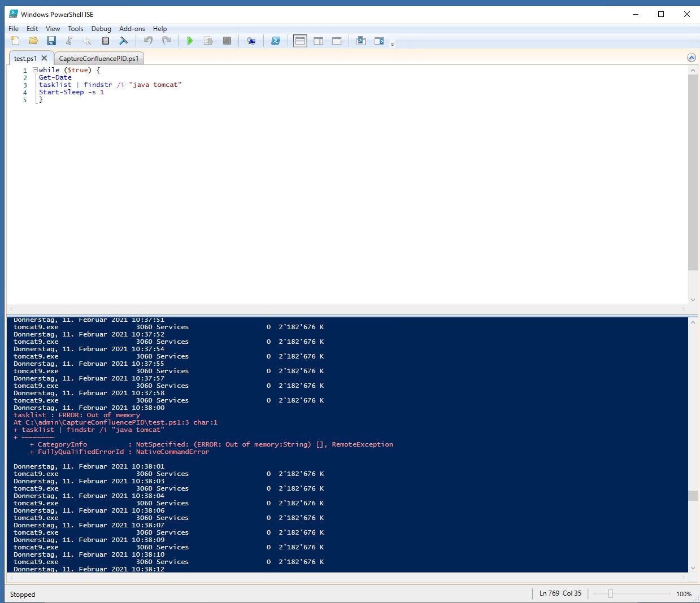The width and height of the screenshot is (700, 603).
Task: Redo the last edit
Action: pyautogui.click(x=166, y=41)
